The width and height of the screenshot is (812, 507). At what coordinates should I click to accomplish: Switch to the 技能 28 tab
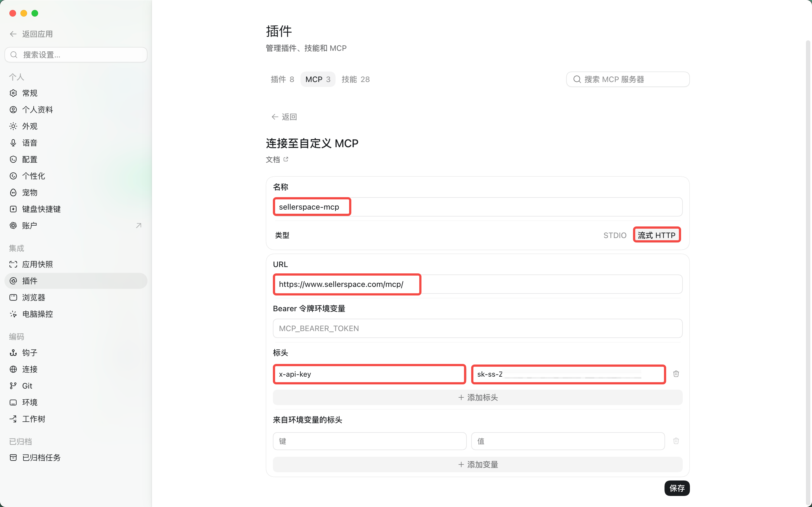point(355,80)
